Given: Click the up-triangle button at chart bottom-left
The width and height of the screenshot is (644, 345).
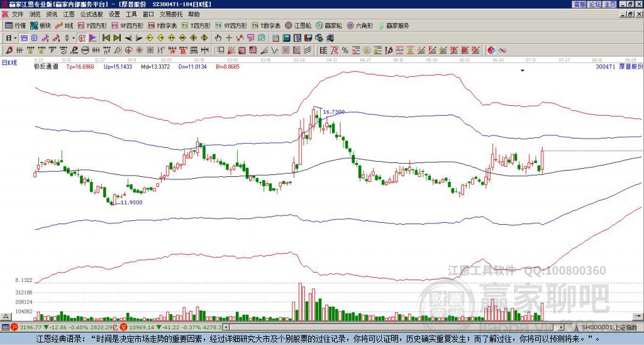Looking at the screenshot, I should coord(6,316).
